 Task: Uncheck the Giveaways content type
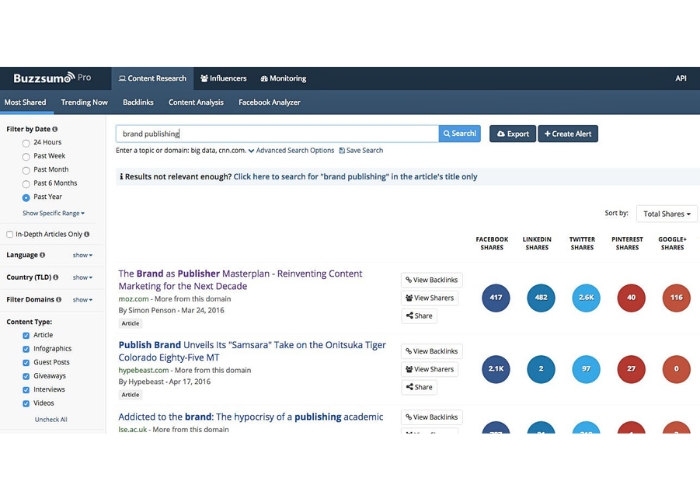26,376
